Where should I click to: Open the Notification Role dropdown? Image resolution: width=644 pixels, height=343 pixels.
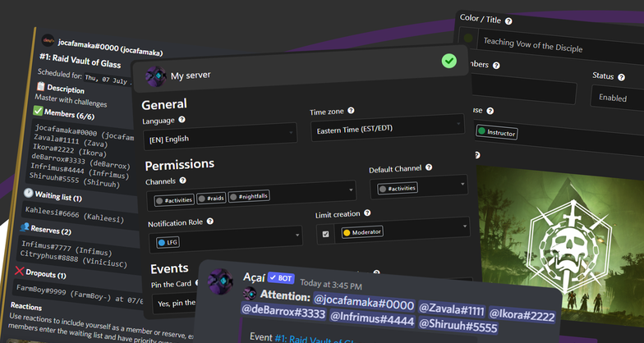(225, 240)
